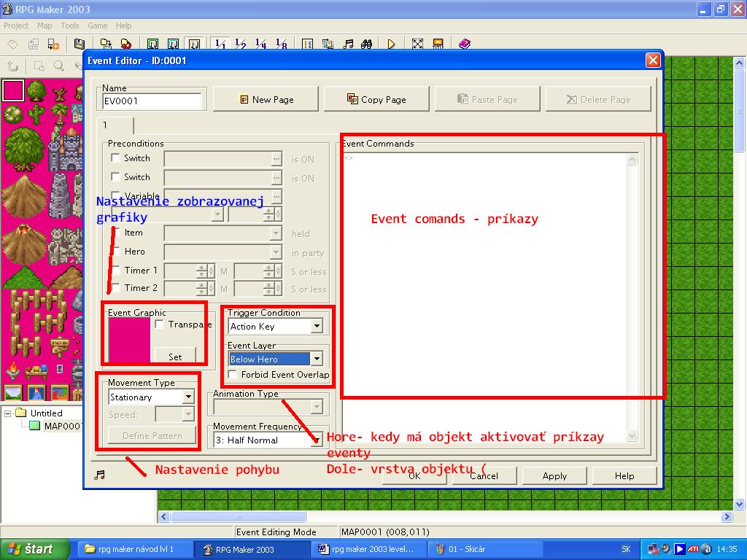
Task: Open the Tools menu
Action: (x=70, y=26)
